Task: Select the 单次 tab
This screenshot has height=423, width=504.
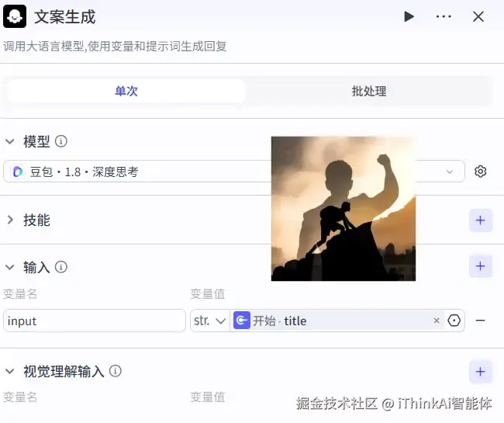Action: [126, 92]
